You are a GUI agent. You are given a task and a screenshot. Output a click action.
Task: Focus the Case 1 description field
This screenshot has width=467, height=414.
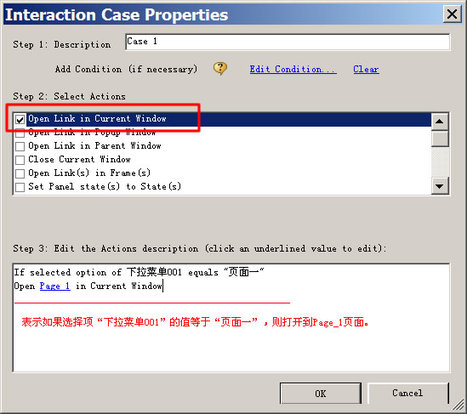288,42
